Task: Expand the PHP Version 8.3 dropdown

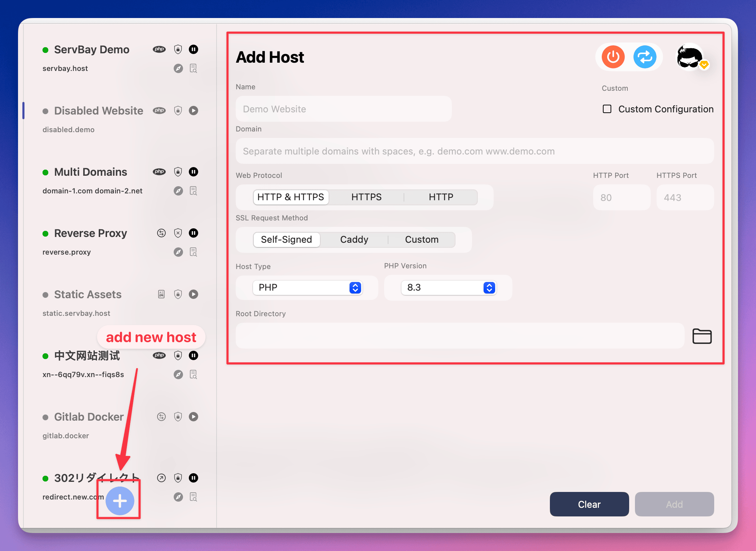Action: point(488,287)
